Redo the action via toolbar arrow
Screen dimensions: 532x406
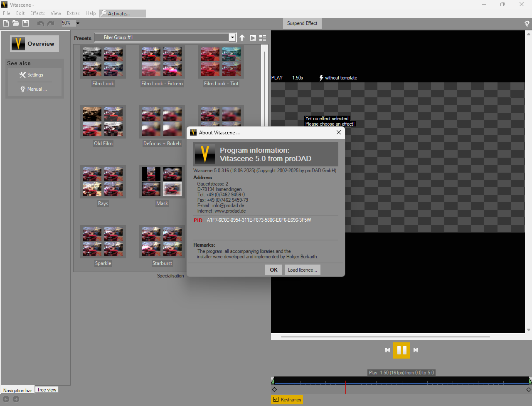(51, 23)
